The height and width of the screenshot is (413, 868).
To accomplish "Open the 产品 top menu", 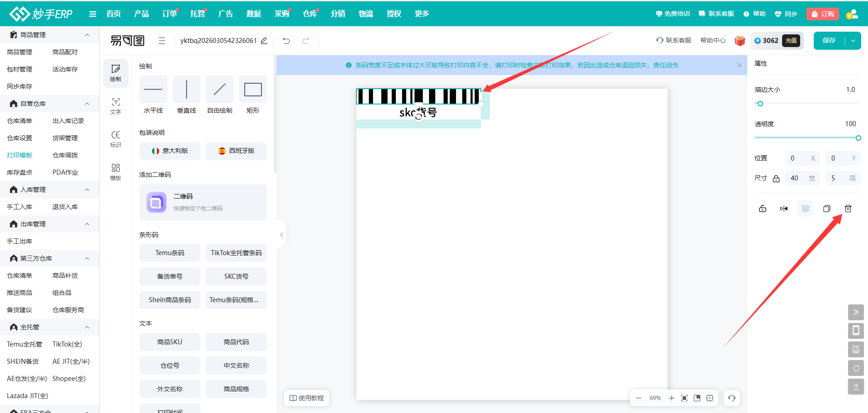I will pyautogui.click(x=142, y=14).
